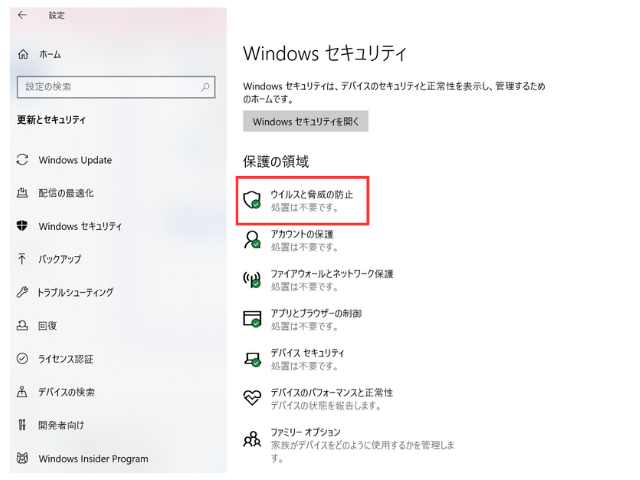Select バックアップ in the sidebar
This screenshot has height=480, width=640.
point(60,259)
